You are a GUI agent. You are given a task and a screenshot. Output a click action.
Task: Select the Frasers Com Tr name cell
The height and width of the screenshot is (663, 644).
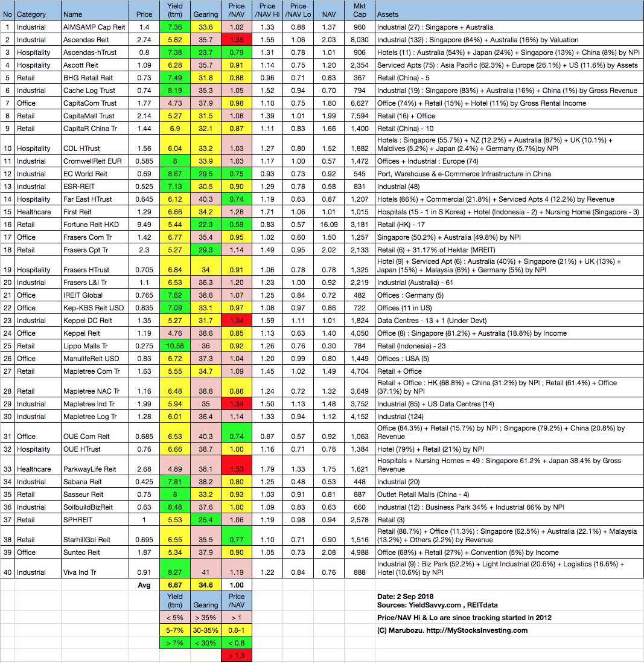coord(95,237)
